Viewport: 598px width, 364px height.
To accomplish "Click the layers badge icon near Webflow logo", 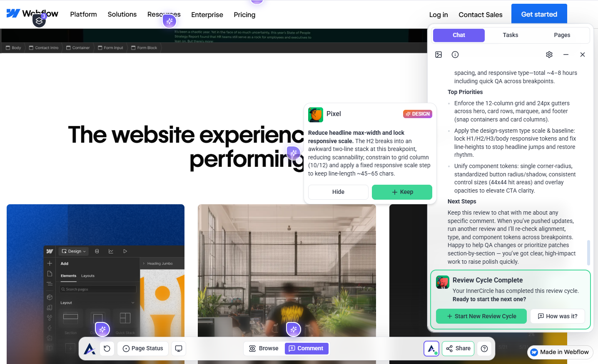I will 39,20.
